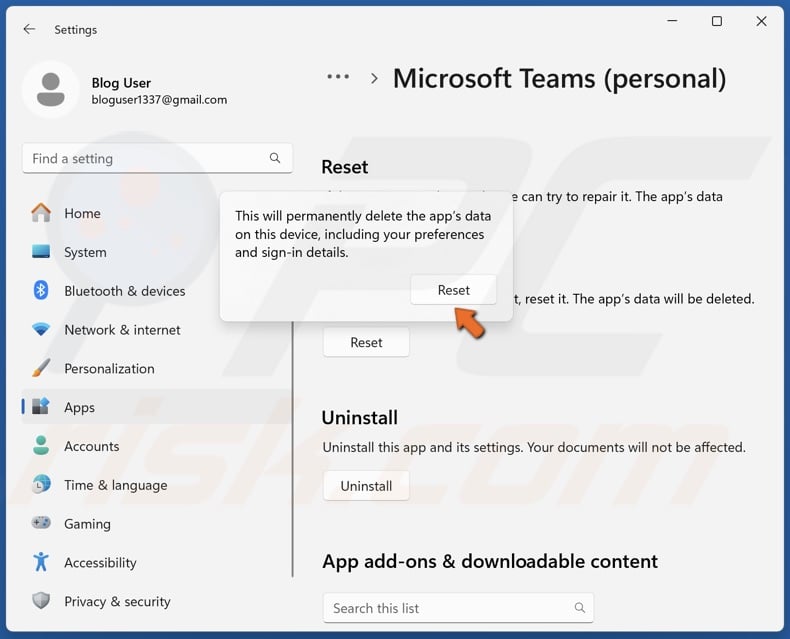Click the sidebar vertical scrollbar
This screenshot has width=790, height=639.
coord(293,449)
